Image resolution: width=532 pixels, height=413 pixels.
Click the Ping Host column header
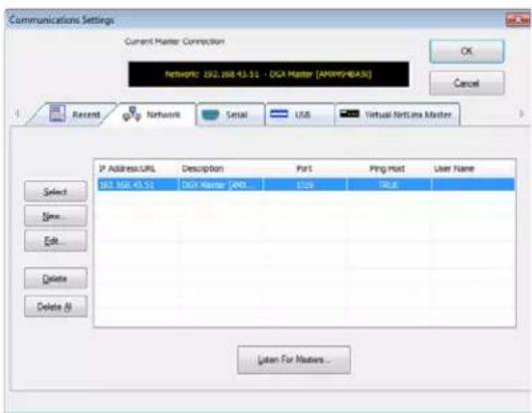388,168
